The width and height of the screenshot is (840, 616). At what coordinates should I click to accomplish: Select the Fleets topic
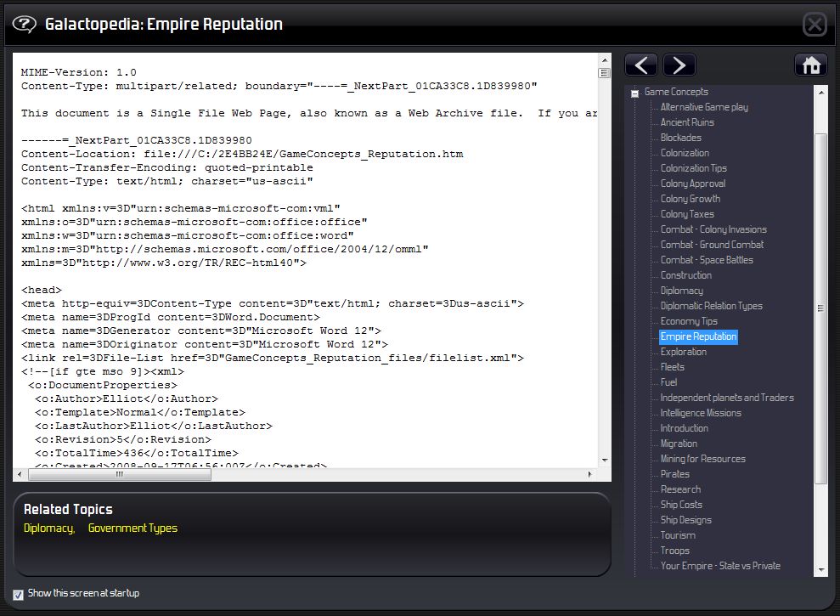click(673, 367)
